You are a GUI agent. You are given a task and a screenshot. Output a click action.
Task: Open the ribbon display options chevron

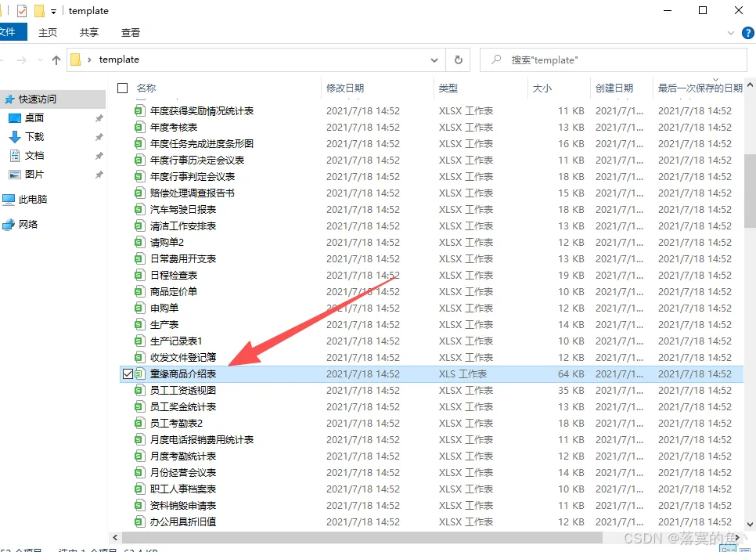pyautogui.click(x=729, y=32)
